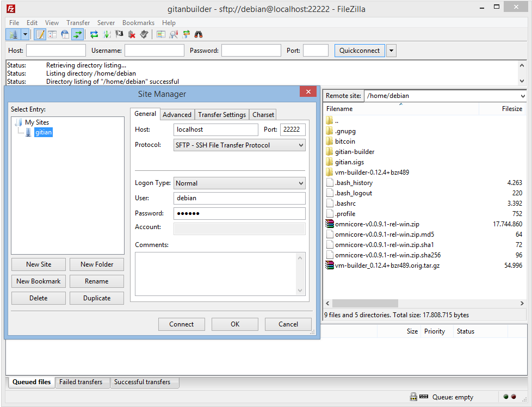Screen dimensions: 532x407
Task: Expand the Protocol dropdown
Action: tap(301, 145)
